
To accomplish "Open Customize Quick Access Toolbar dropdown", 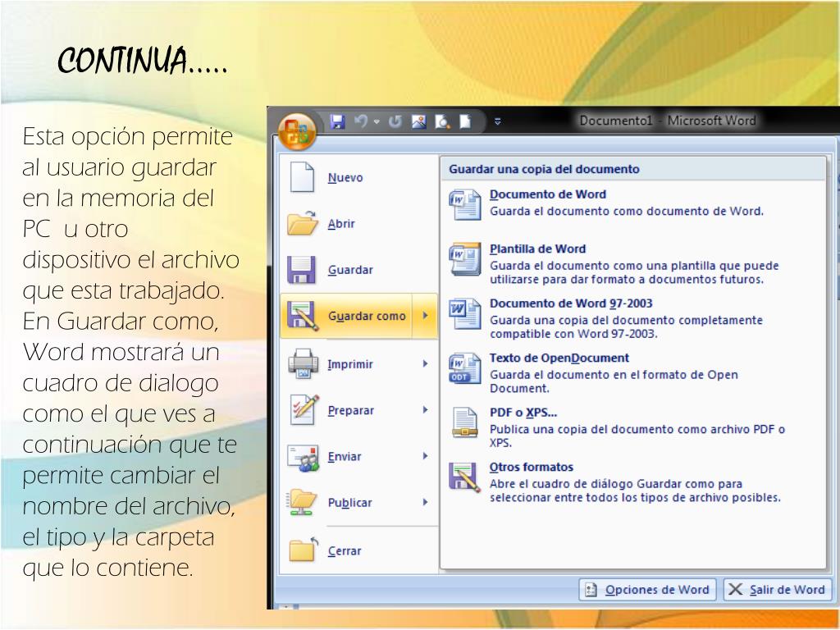I will tap(498, 121).
